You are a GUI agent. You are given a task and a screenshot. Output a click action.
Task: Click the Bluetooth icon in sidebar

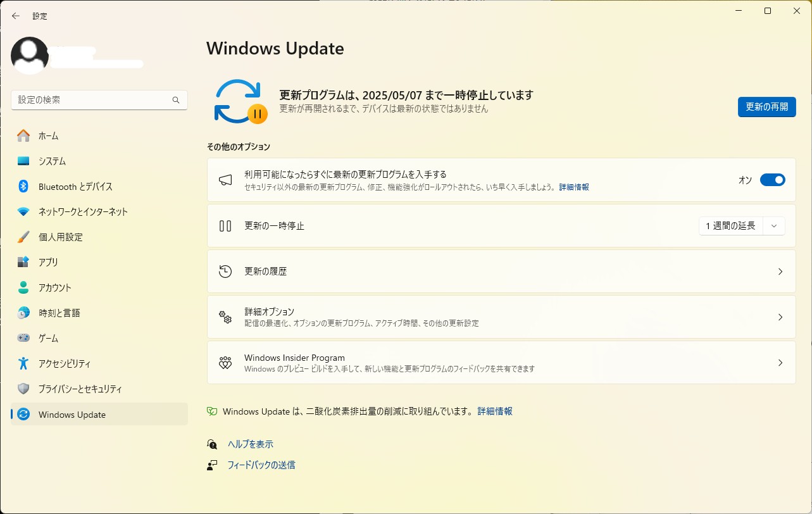(23, 186)
